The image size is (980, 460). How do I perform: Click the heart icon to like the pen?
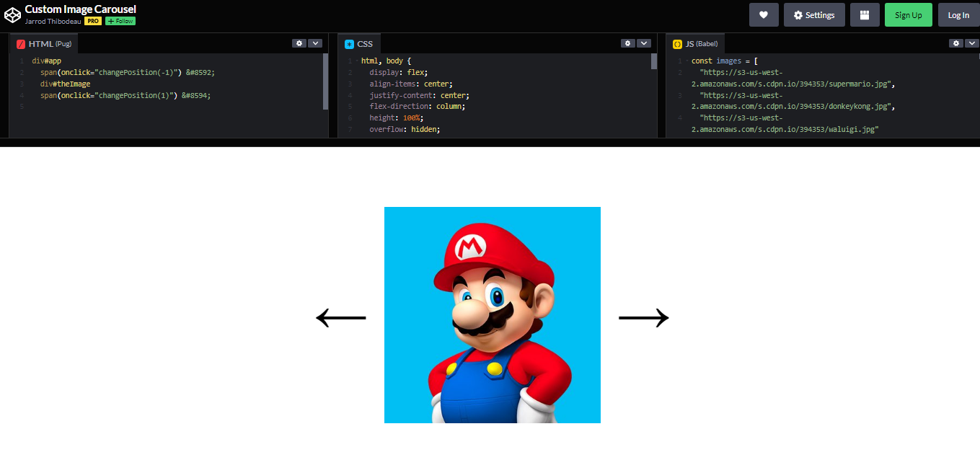(x=764, y=14)
